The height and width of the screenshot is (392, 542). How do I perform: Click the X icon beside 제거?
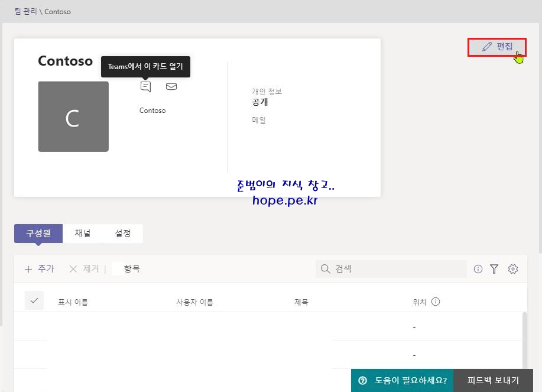coord(73,269)
